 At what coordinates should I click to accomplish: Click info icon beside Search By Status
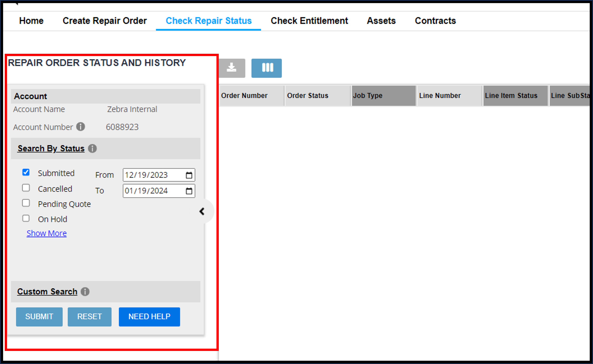[x=92, y=148]
